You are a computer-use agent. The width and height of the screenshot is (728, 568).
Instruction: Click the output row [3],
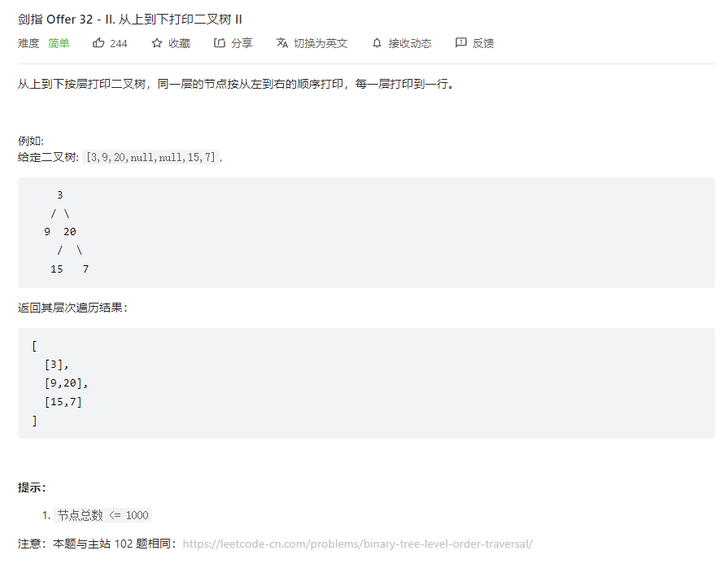57,365
